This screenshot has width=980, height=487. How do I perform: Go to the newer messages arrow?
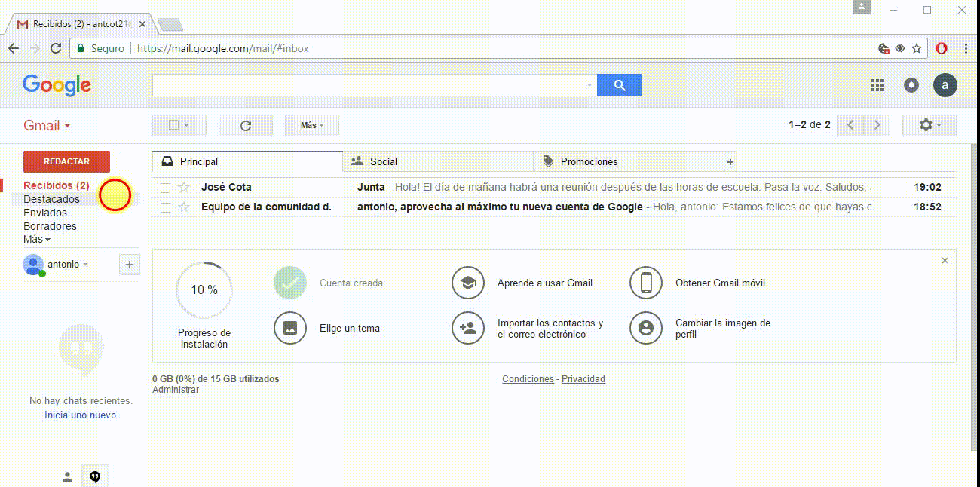pyautogui.click(x=851, y=126)
